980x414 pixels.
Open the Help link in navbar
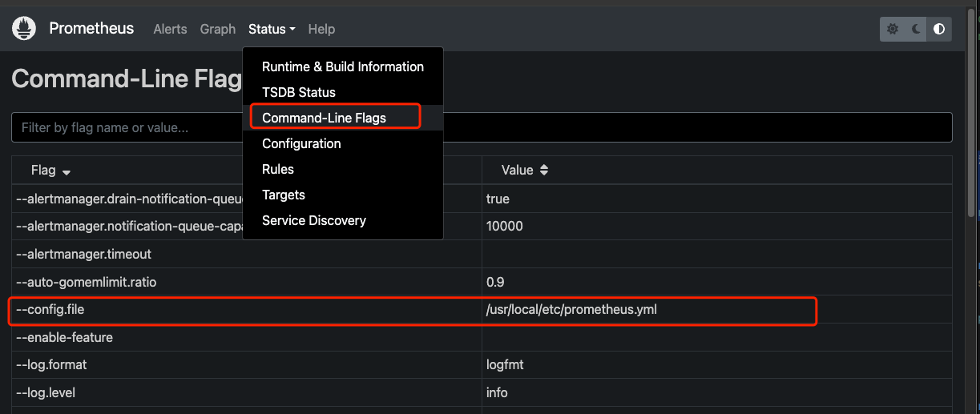[321, 29]
